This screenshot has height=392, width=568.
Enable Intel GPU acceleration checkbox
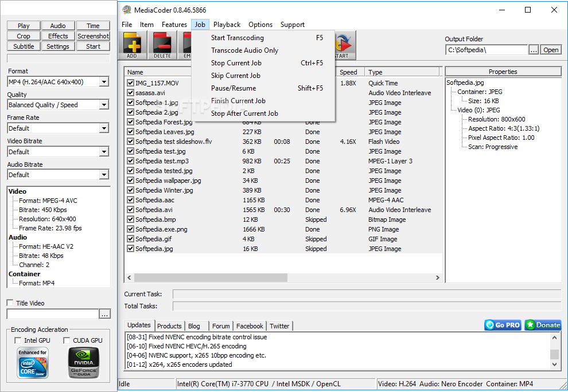coord(18,340)
